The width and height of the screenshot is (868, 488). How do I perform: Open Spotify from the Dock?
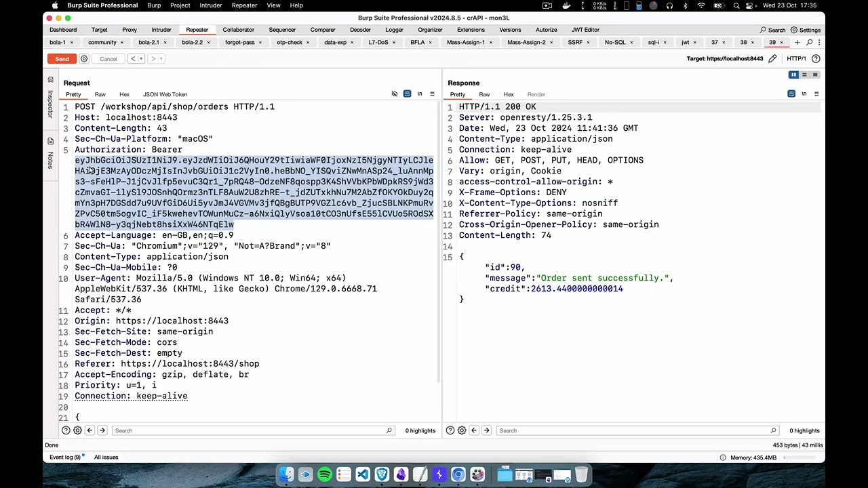pyautogui.click(x=324, y=474)
